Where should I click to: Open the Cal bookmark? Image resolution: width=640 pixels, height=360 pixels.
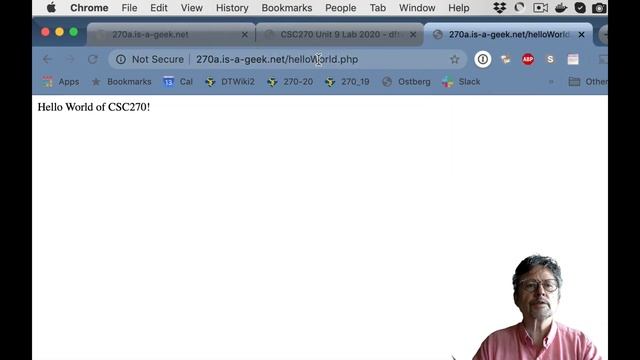[x=178, y=82]
